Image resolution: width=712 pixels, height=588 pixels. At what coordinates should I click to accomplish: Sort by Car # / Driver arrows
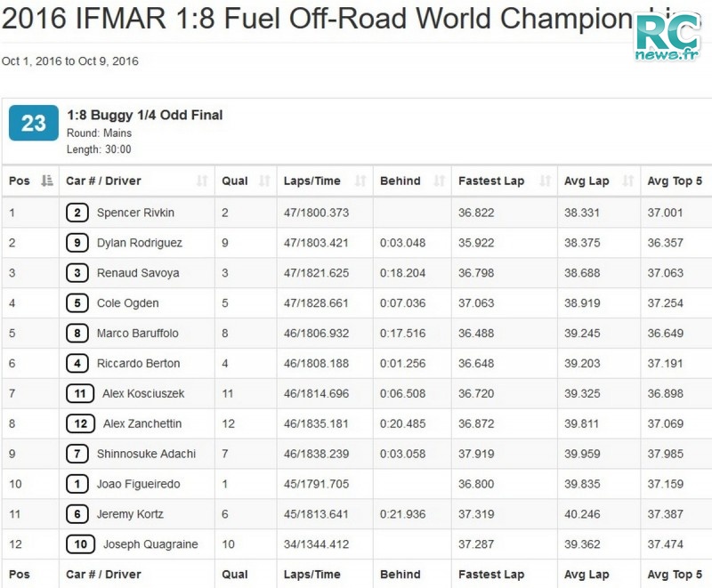[x=202, y=181]
